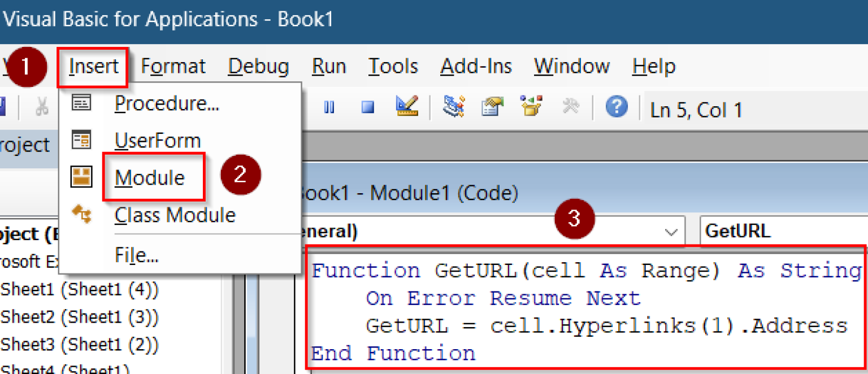Open the Tools menu

pyautogui.click(x=393, y=67)
